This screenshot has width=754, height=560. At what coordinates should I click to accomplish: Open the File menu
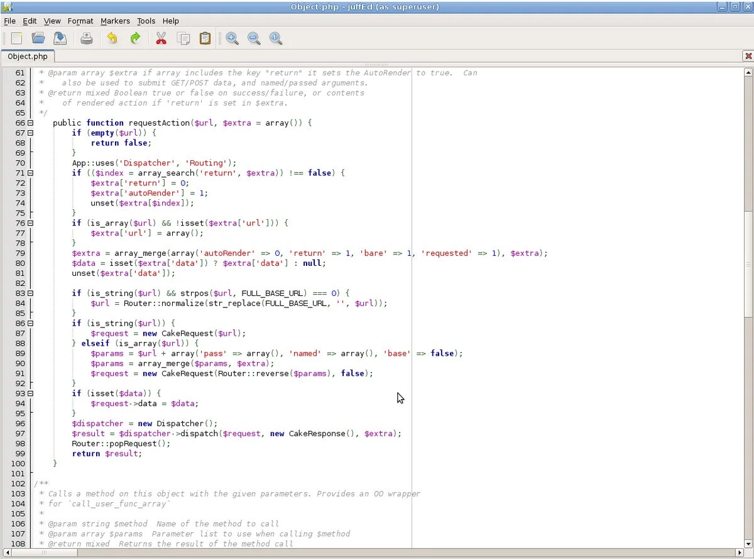coord(9,21)
